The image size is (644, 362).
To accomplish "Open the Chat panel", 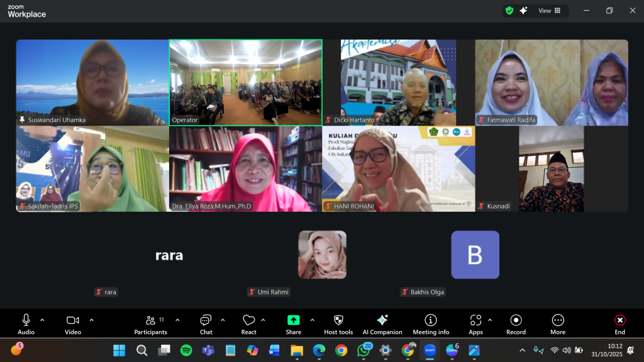I will click(206, 323).
